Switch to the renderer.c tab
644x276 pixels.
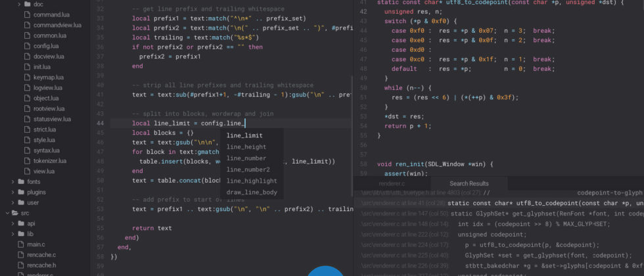[x=392, y=183]
